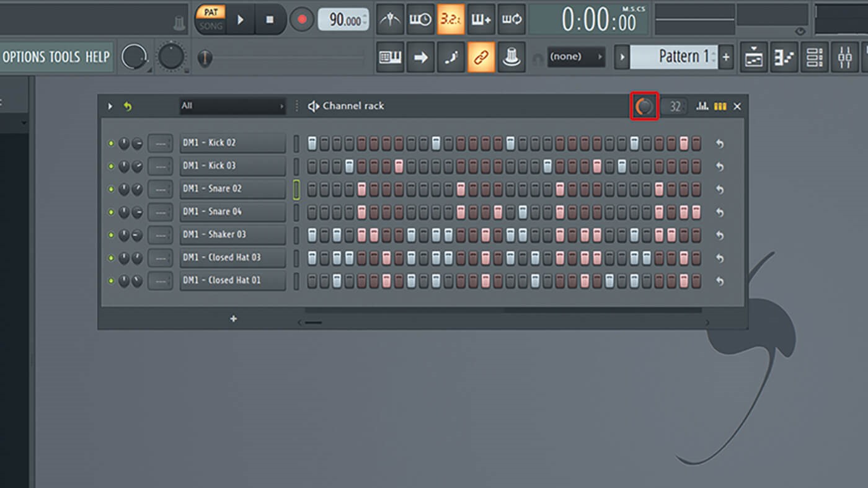Open the Pattern 1 selector arrow
Image resolution: width=868 pixels, height=488 pixels.
pos(622,56)
